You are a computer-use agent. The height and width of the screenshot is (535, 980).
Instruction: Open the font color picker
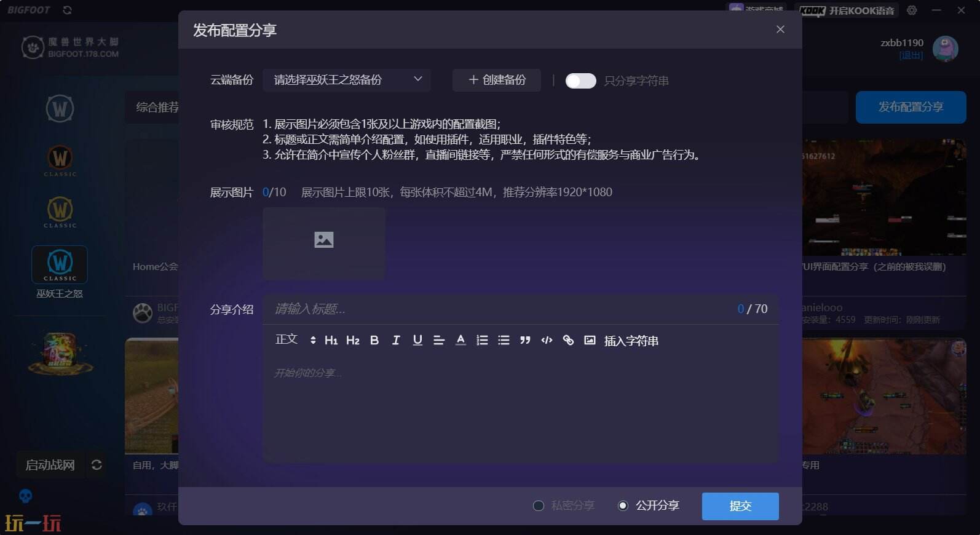coord(460,340)
